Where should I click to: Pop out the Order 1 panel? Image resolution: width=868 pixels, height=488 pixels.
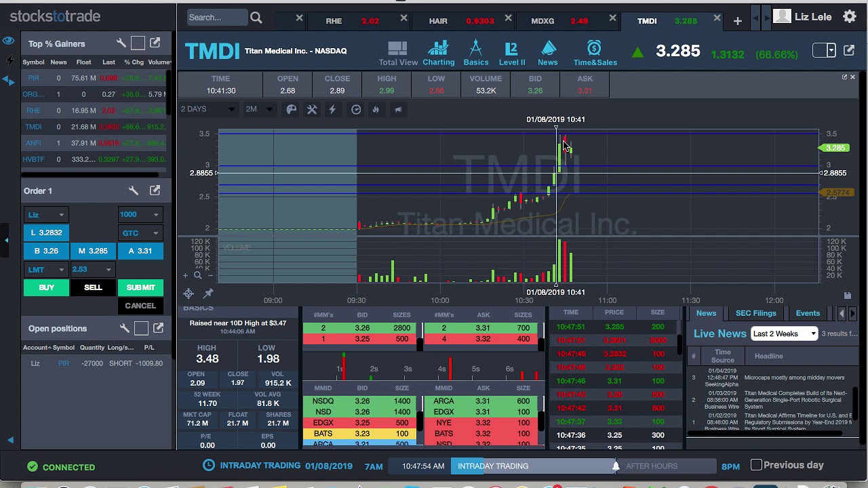point(155,190)
